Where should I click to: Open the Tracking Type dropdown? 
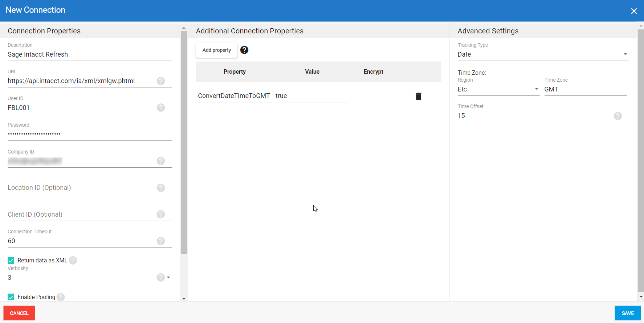(625, 54)
